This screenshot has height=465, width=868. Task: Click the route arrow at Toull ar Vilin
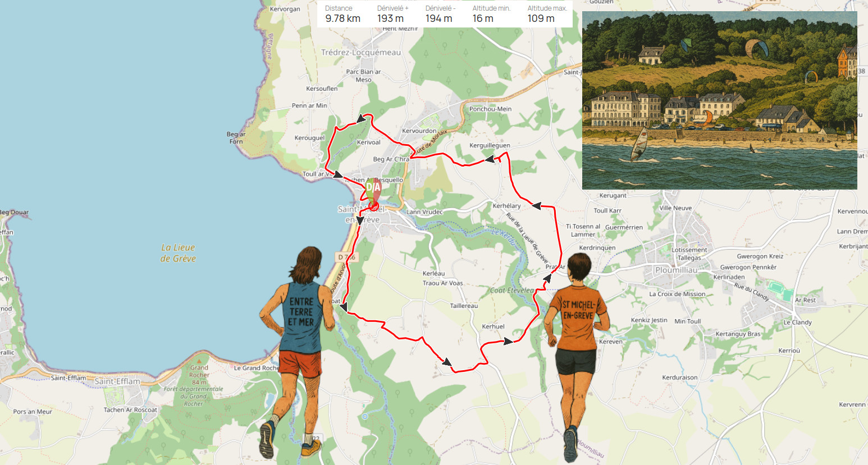337,174
